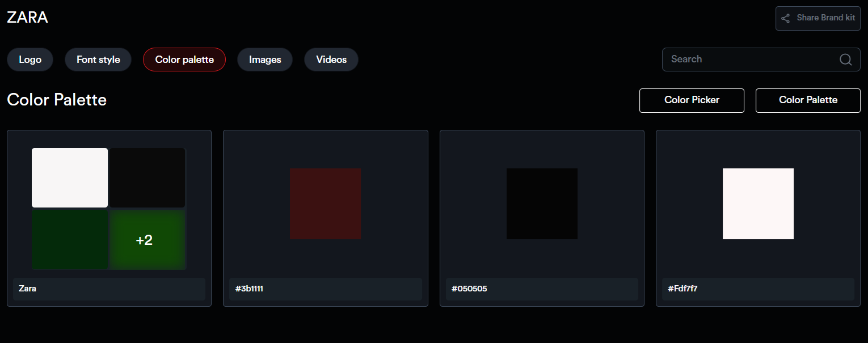This screenshot has width=868, height=343.
Task: Go to the Images tab
Action: (x=265, y=60)
